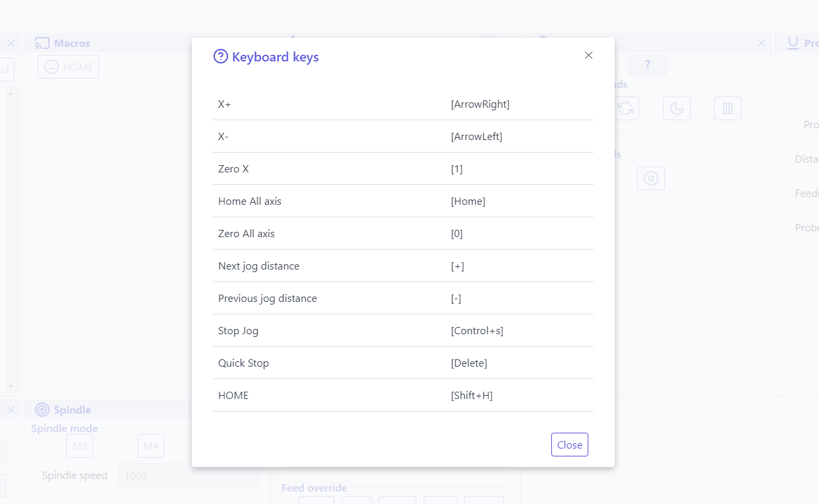Click the Spindle speed input field
Screen dimensions: 819x504
188,476
